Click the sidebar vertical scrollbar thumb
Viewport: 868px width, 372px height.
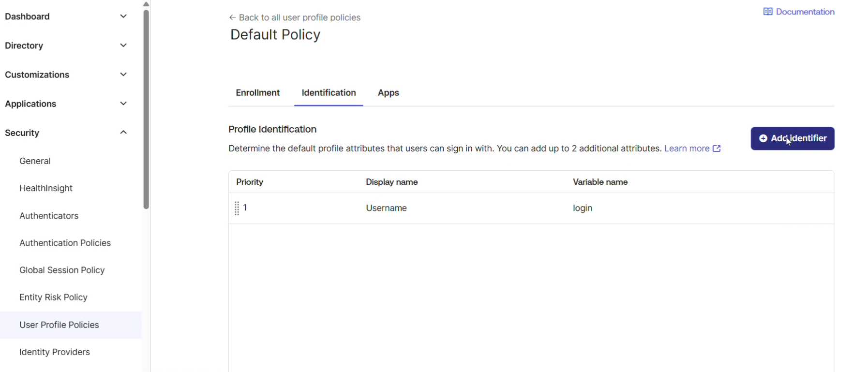[x=146, y=109]
